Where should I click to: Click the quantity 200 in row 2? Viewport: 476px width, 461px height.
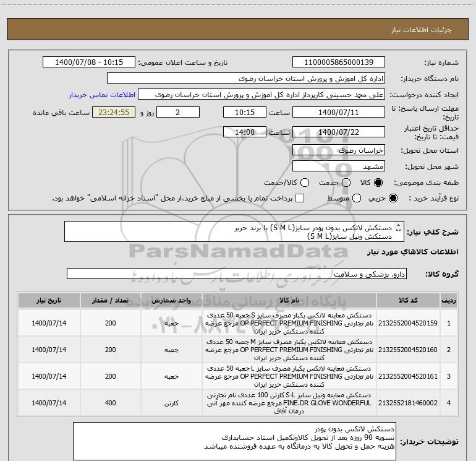[110, 350]
